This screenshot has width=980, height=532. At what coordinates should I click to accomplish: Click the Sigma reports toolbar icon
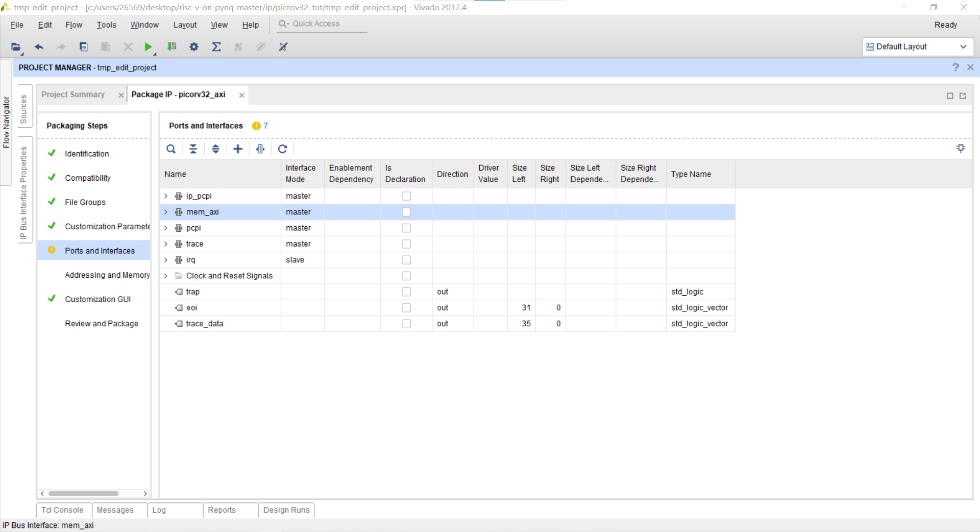pos(216,47)
